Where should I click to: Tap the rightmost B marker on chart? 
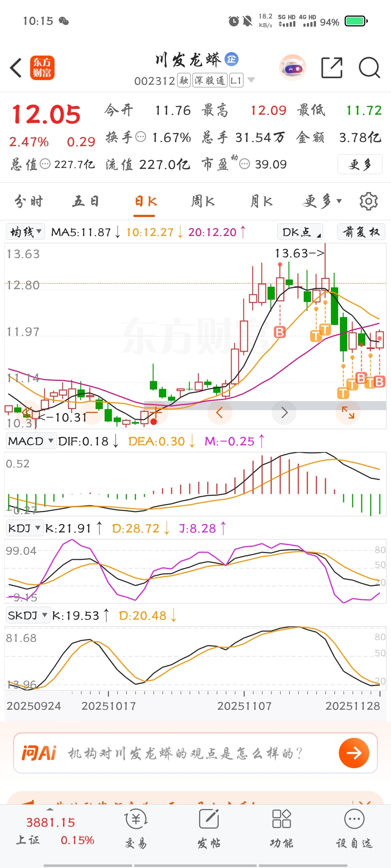click(379, 382)
